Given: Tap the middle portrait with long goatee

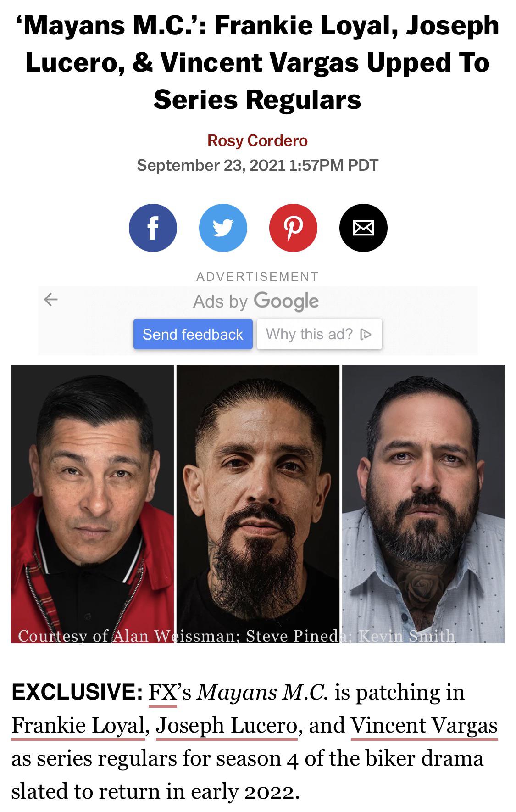Looking at the screenshot, I should coord(258,504).
